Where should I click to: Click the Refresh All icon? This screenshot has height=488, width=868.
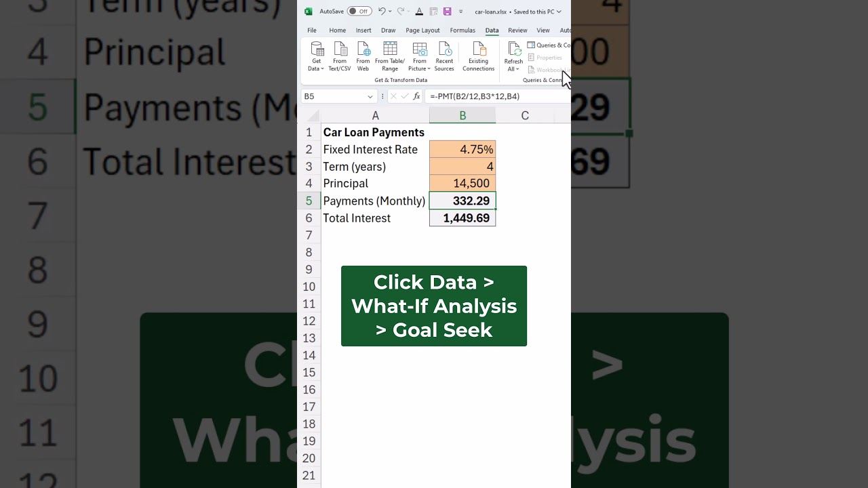tap(513, 49)
